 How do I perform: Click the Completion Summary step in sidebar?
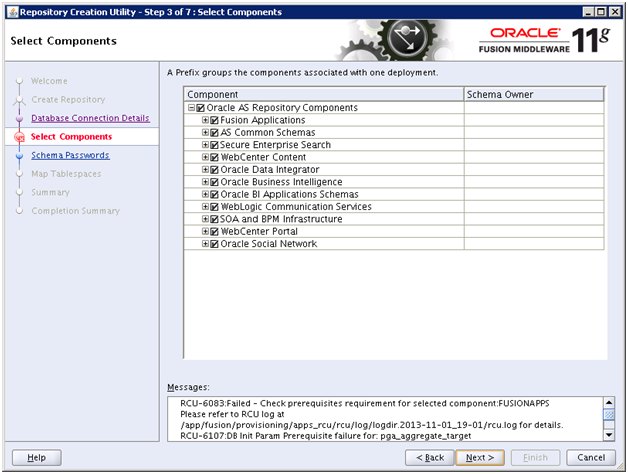[x=75, y=211]
